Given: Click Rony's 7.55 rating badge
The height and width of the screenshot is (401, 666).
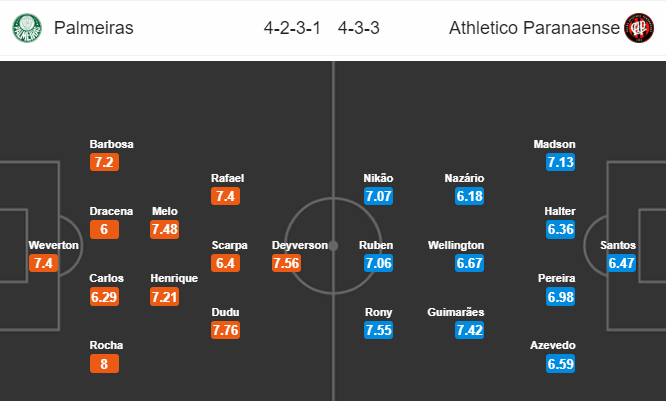Looking at the screenshot, I should pyautogui.click(x=378, y=330).
